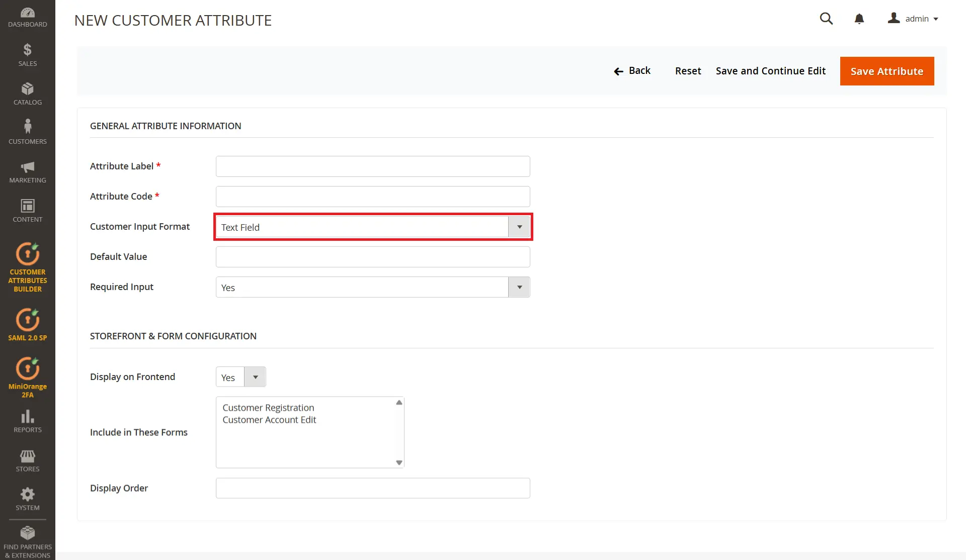
Task: Open the Sales menu
Action: click(27, 54)
